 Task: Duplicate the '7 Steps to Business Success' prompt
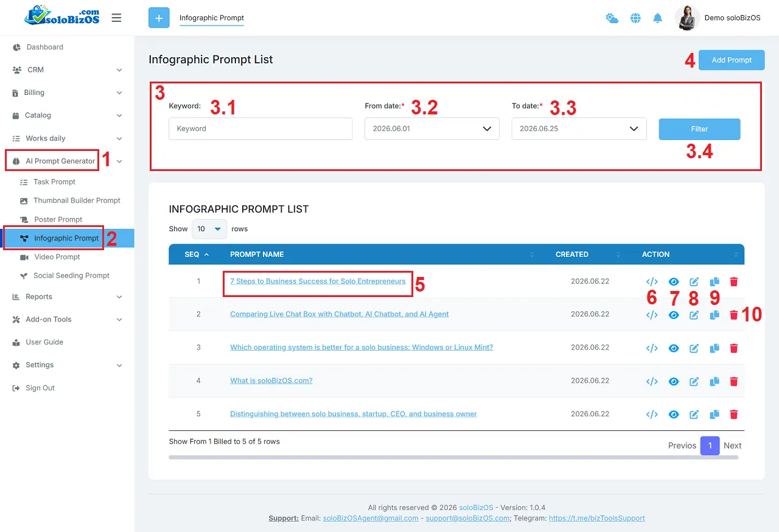(714, 281)
